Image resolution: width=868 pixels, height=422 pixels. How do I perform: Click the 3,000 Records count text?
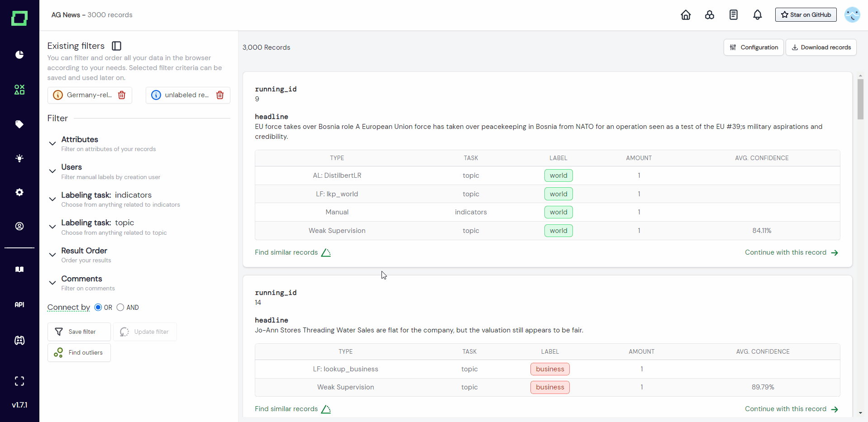pyautogui.click(x=266, y=47)
